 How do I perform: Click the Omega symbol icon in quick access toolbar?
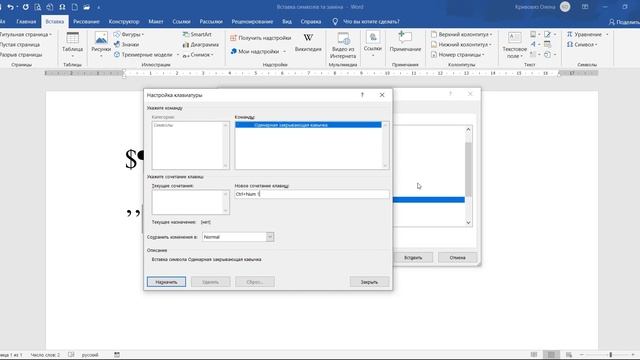[62, 7]
